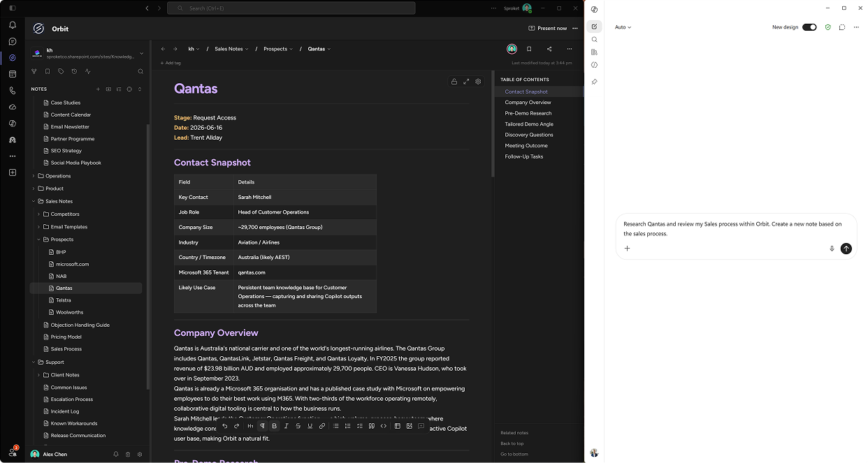The height and width of the screenshot is (463, 868).
Task: Open the Auto model dropdown
Action: [623, 27]
